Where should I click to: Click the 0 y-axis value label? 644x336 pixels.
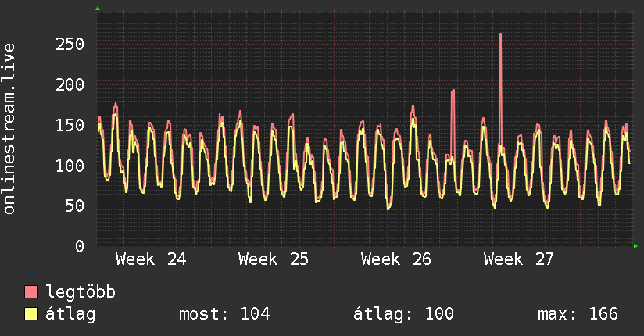click(x=80, y=246)
